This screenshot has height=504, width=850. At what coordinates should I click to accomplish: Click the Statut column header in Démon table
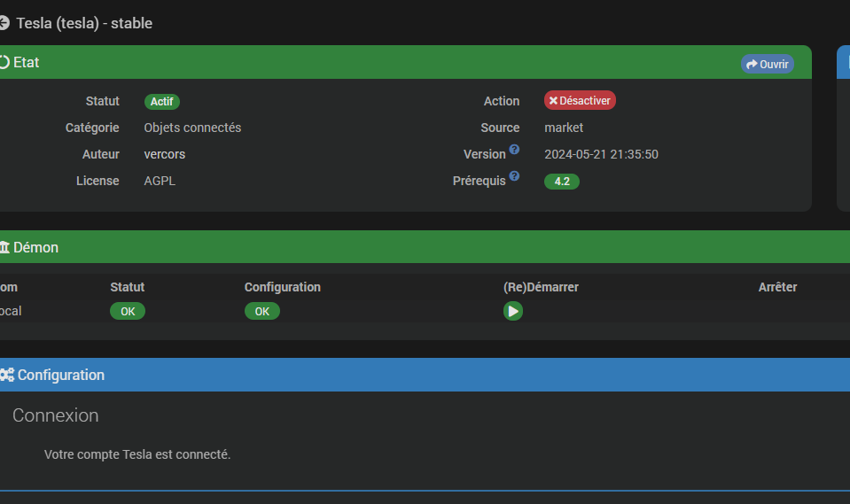[128, 287]
